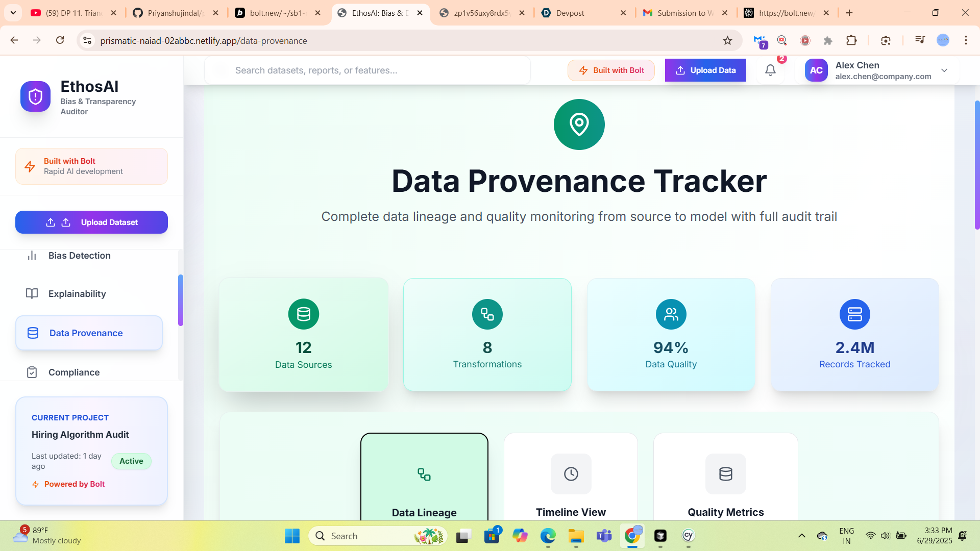Click the EthosAI shield logo
Viewport: 980px width, 551px height.
point(35,96)
